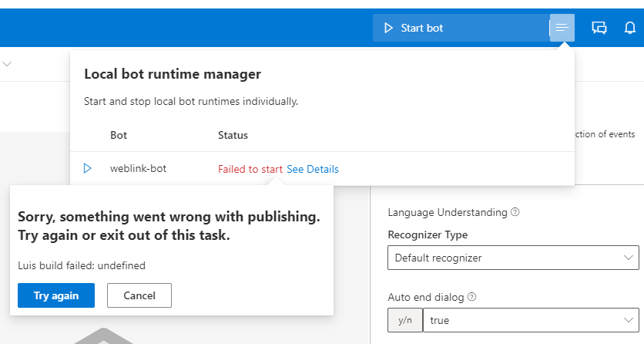Toggle the y/n expression type button

pyautogui.click(x=404, y=320)
